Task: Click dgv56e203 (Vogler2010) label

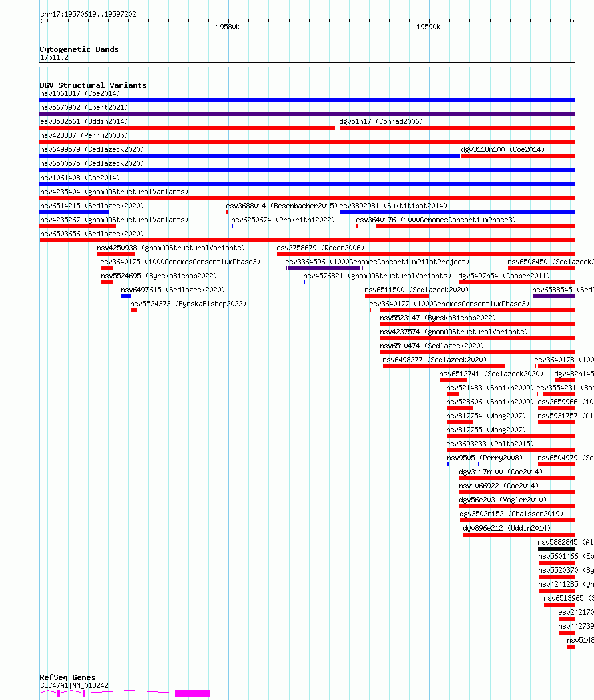Action: [x=503, y=500]
